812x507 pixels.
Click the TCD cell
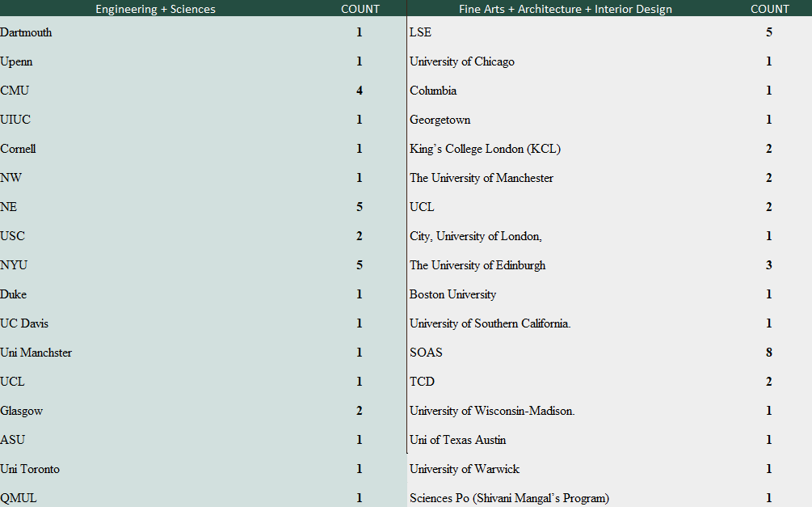[x=422, y=381]
